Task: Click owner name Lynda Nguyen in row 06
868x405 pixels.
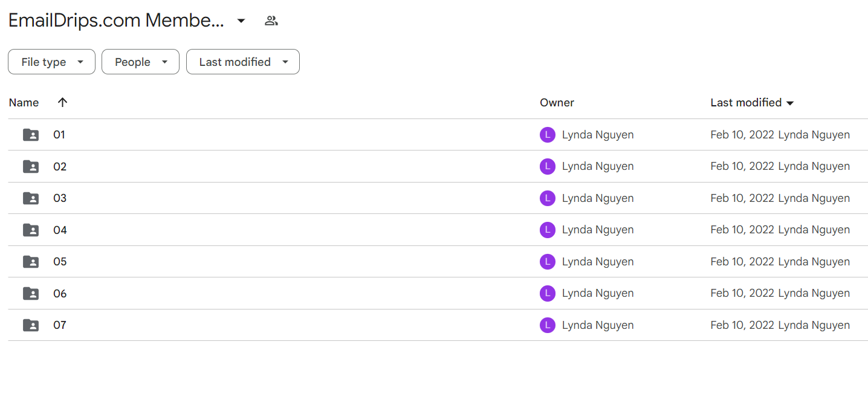Action: [x=598, y=293]
